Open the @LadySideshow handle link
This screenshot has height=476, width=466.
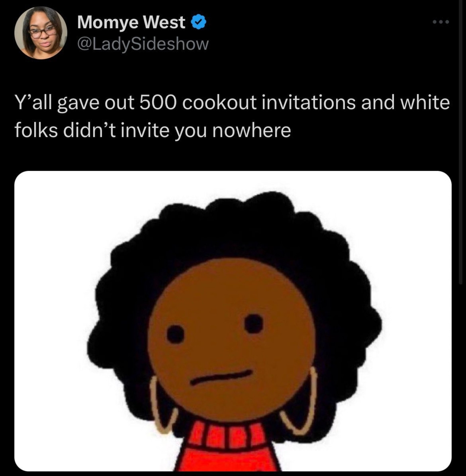click(143, 44)
